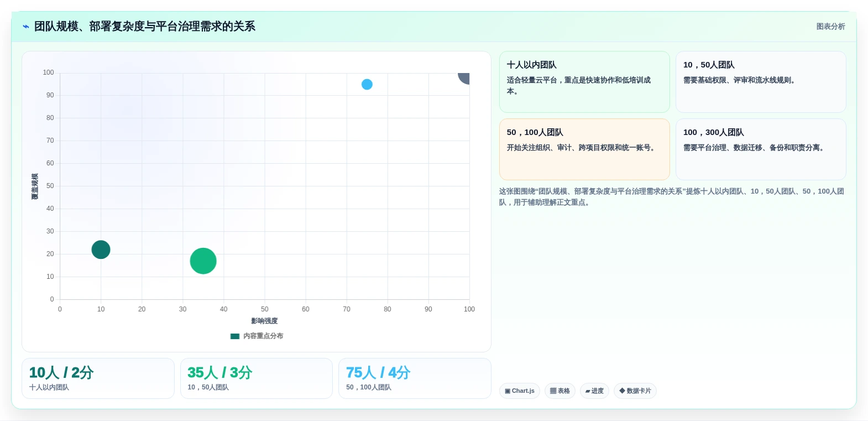Click the 35人 / 3分 stat card
Screen dimensions: 868x421
257,378
